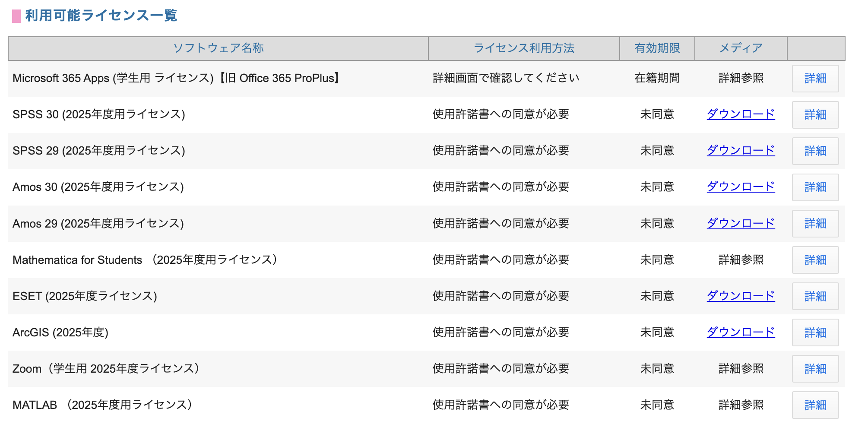
Task: Click 未同意 status in ArcGIS row
Action: pyautogui.click(x=657, y=332)
